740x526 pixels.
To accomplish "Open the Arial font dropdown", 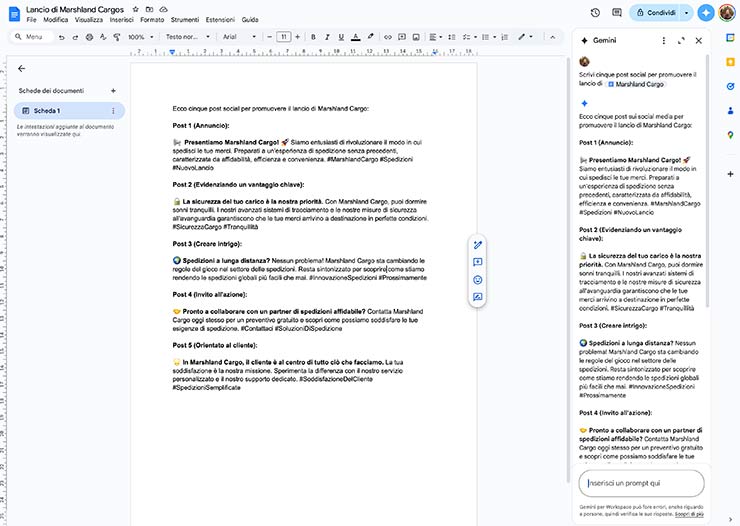I will coord(239,37).
